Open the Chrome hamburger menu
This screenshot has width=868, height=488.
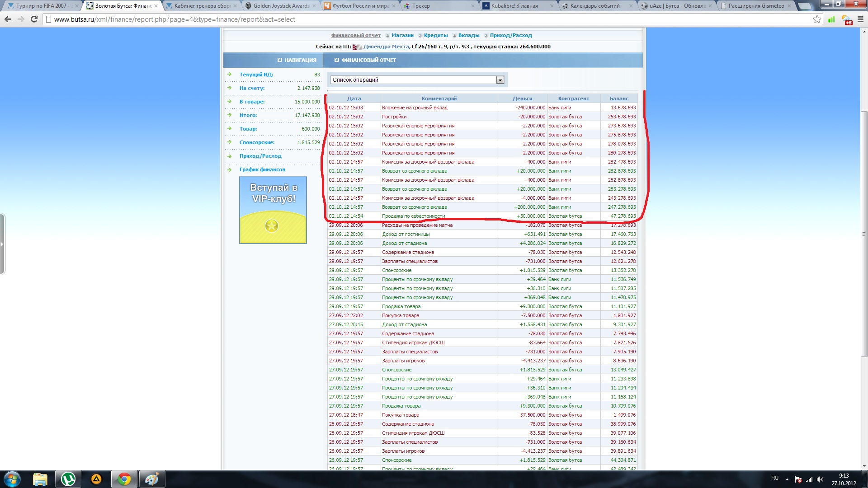tap(860, 19)
